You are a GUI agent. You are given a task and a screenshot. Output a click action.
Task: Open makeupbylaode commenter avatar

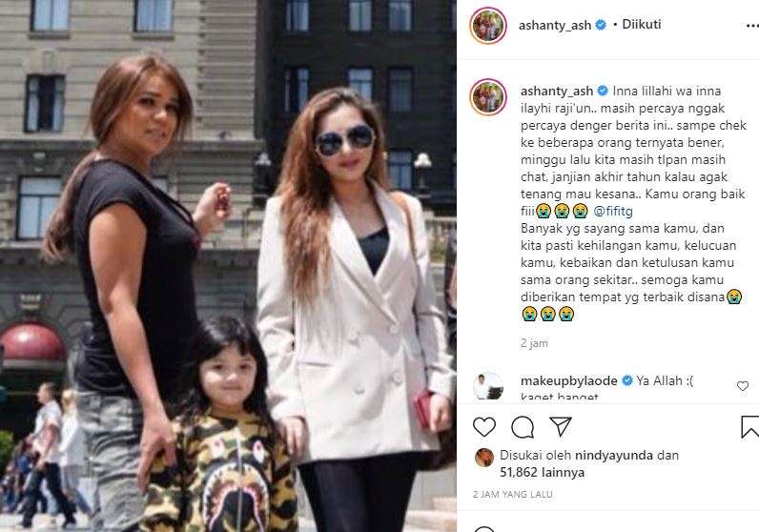click(488, 386)
